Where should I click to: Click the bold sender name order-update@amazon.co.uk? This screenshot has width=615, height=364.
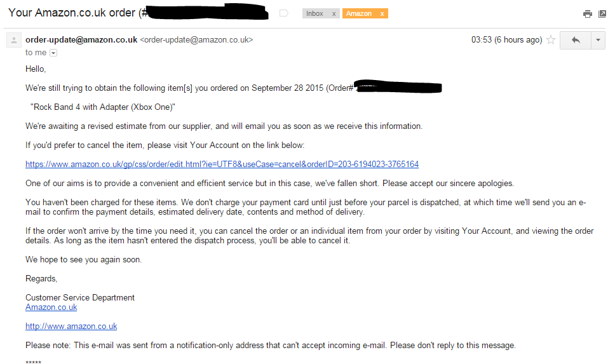pyautogui.click(x=81, y=40)
